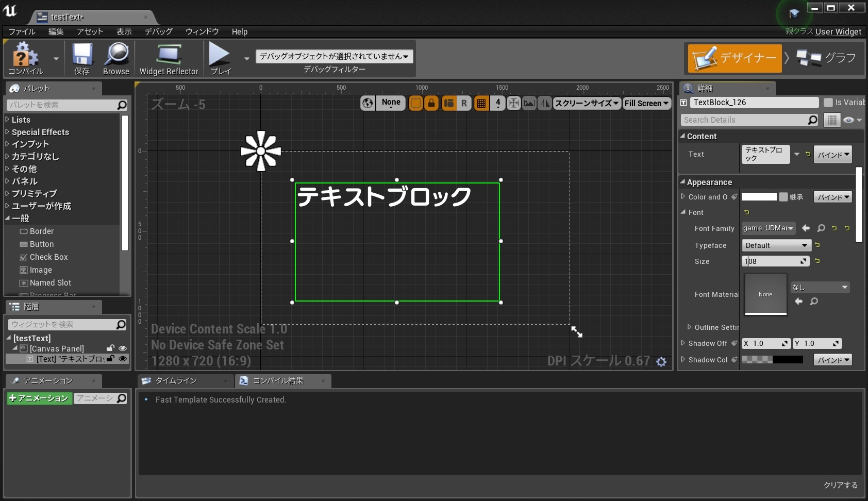The image size is (868, 501).
Task: Toggle visibility eye of Canvas Panel
Action: click(123, 348)
